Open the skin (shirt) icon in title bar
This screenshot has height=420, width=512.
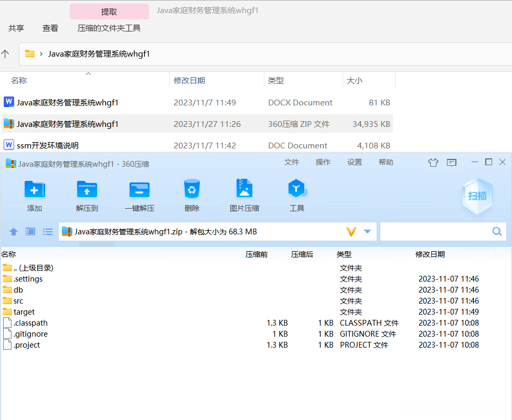tap(433, 162)
